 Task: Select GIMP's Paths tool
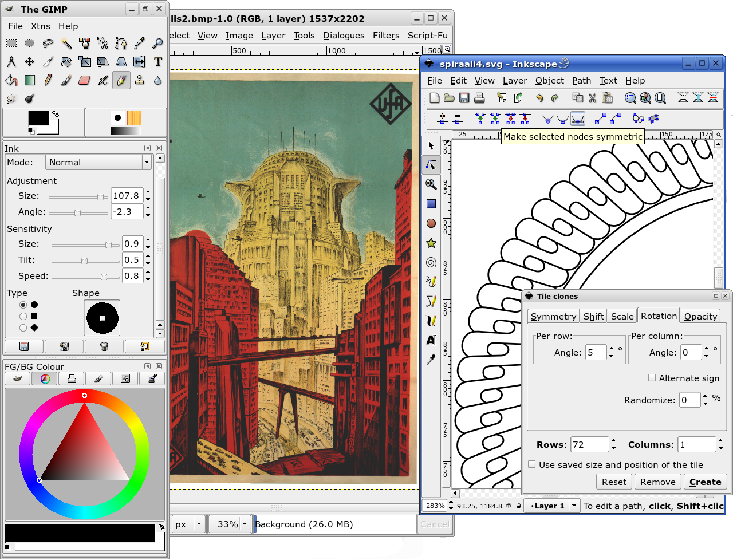click(x=121, y=43)
